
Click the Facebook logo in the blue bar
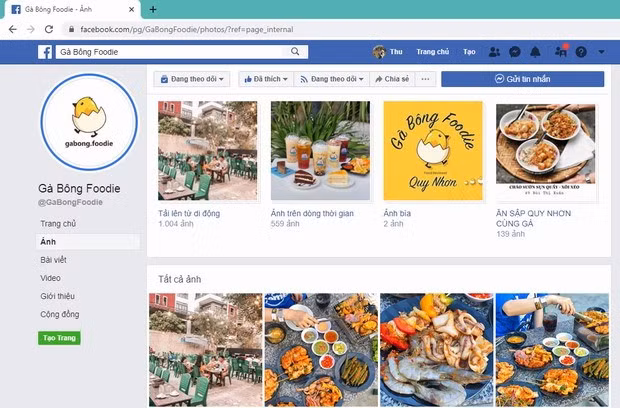click(45, 52)
